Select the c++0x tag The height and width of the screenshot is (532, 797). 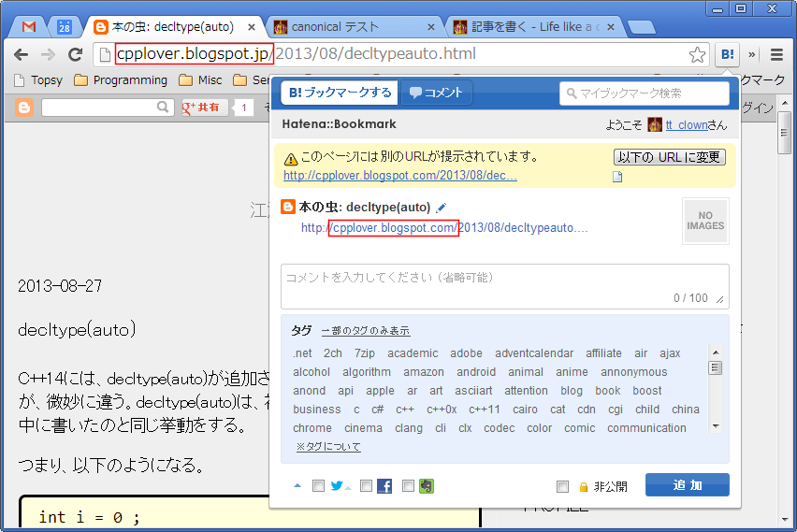coord(442,410)
